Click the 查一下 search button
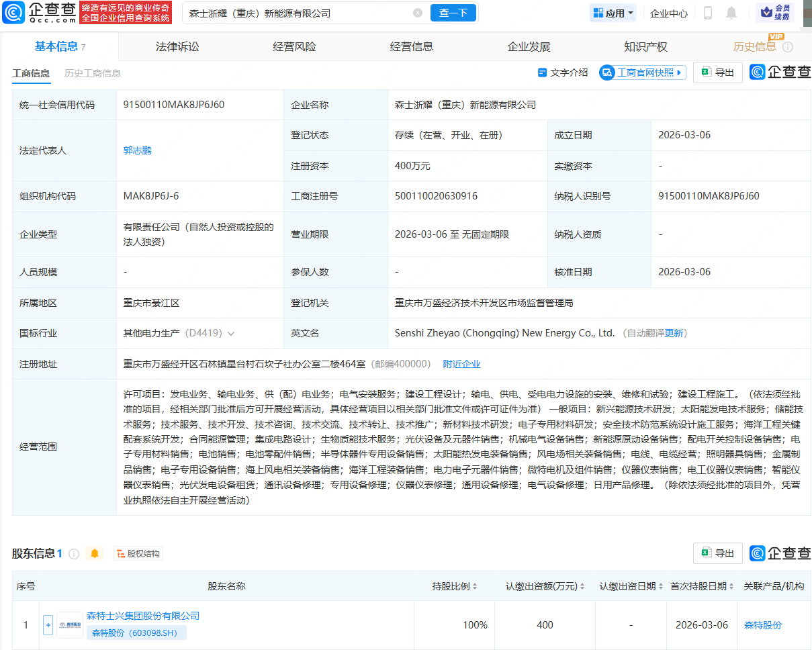This screenshot has height=650, width=812. pos(453,13)
